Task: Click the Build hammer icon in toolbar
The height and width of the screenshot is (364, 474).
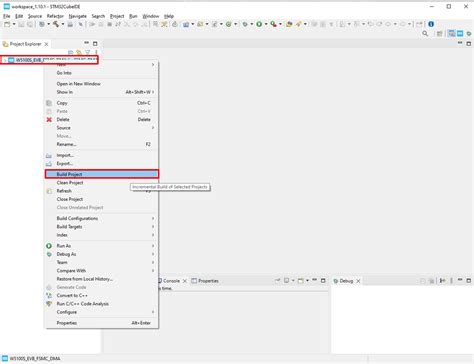Action: pyautogui.click(x=56, y=24)
